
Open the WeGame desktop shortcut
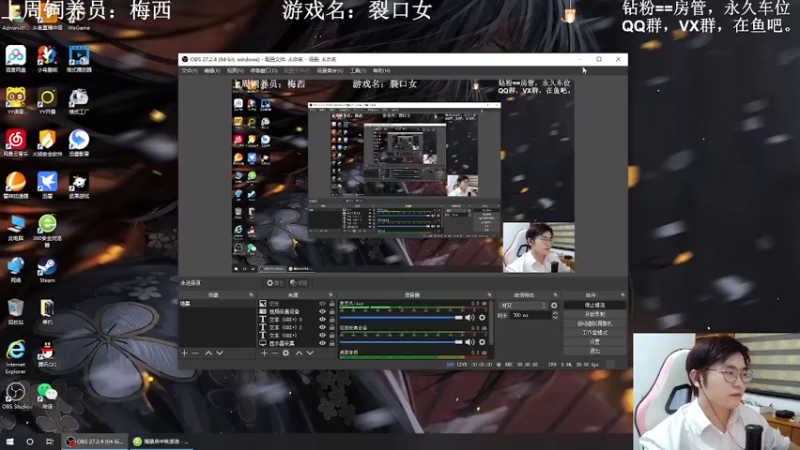click(79, 18)
